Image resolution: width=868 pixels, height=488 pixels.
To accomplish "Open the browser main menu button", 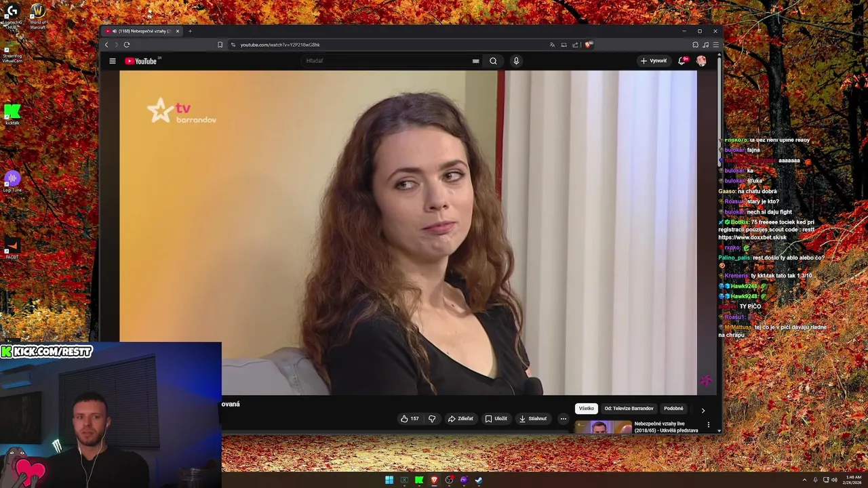I will click(x=715, y=45).
